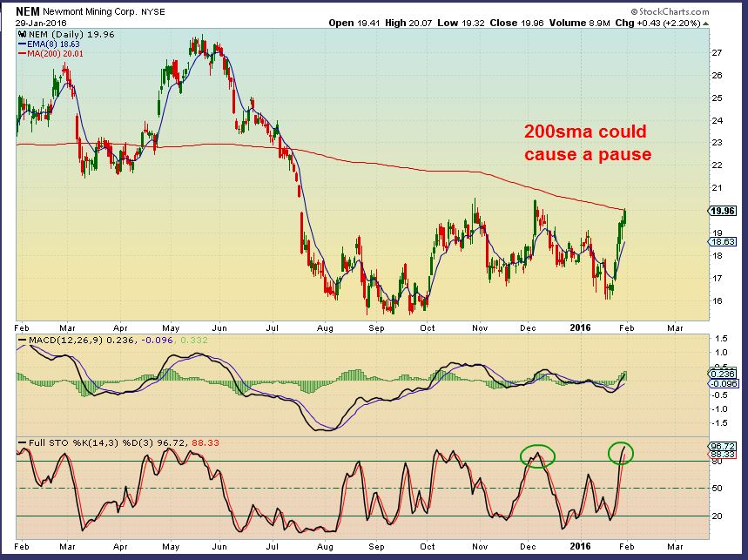Click the Open 19.41 value

pos(354,23)
